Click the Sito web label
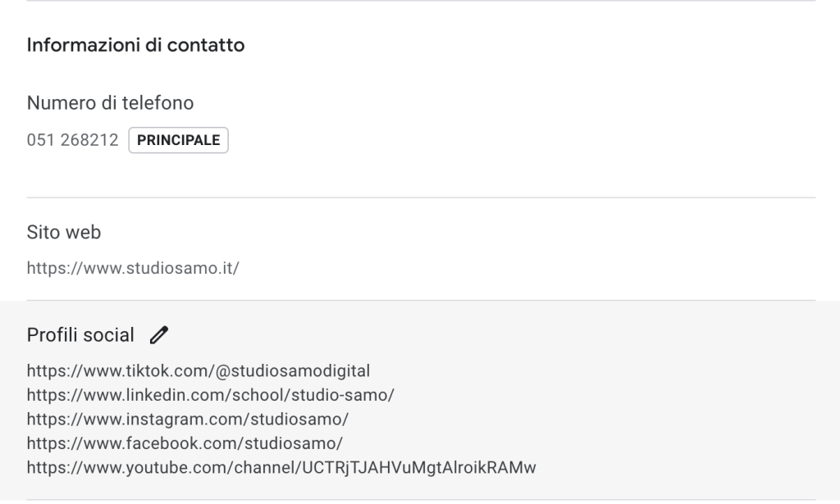 [64, 233]
